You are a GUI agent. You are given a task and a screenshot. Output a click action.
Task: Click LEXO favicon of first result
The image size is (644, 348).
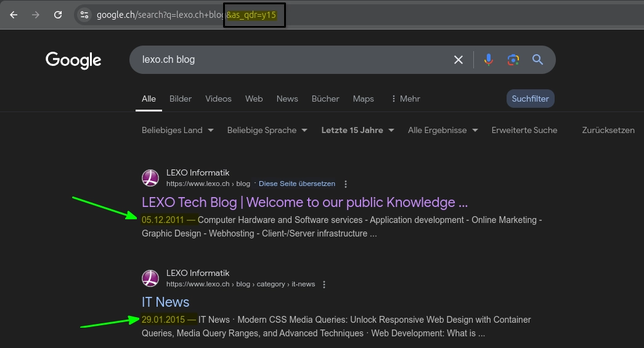click(150, 178)
